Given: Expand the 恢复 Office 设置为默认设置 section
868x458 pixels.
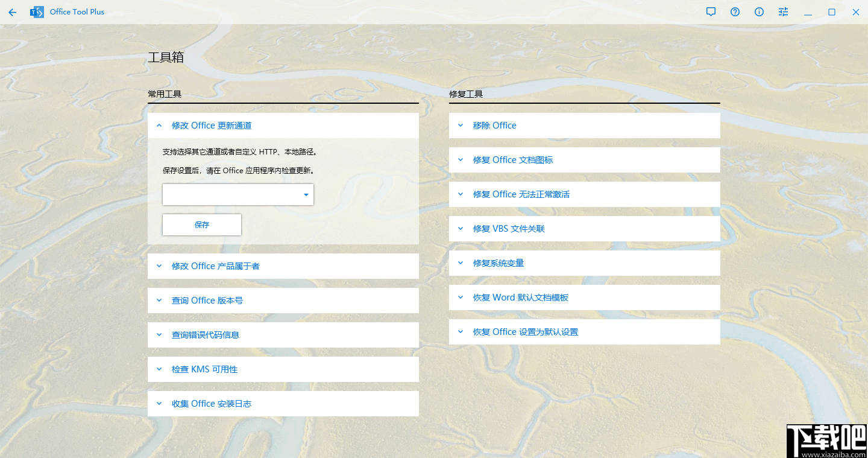Looking at the screenshot, I should click(461, 331).
